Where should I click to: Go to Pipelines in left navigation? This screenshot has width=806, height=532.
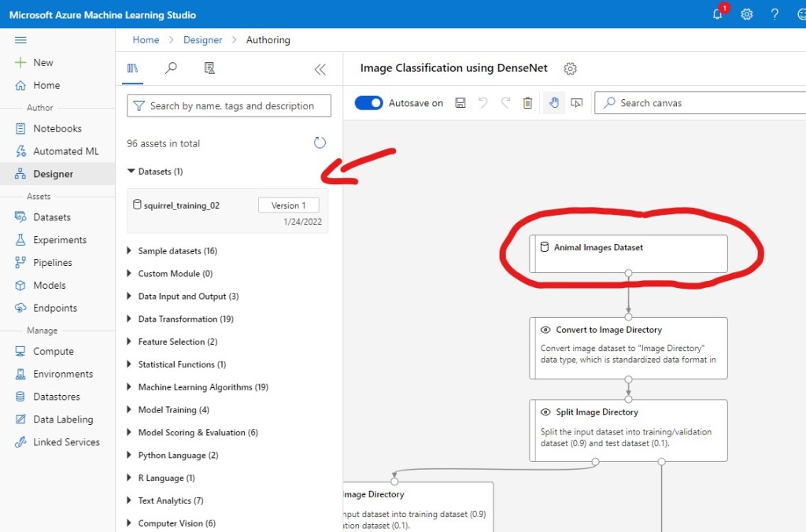(x=52, y=263)
